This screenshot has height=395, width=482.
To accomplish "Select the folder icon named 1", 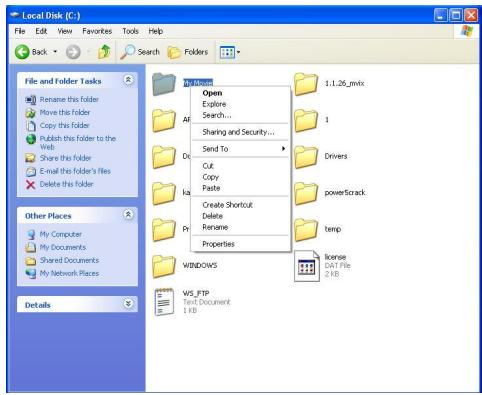I will (306, 120).
